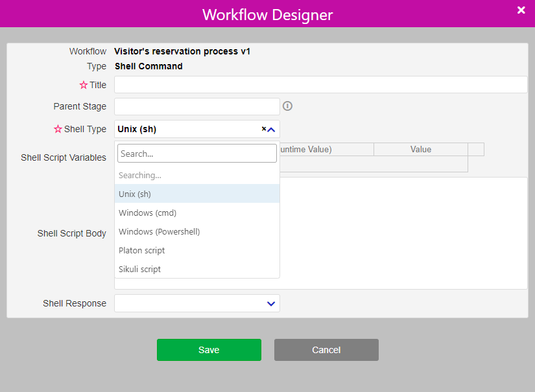Choose Platon script from the list

(x=141, y=250)
